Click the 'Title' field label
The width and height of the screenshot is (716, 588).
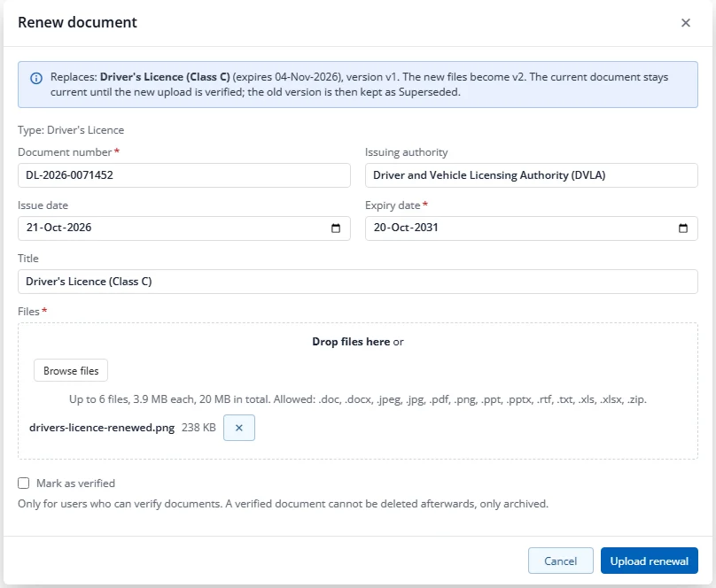27,259
